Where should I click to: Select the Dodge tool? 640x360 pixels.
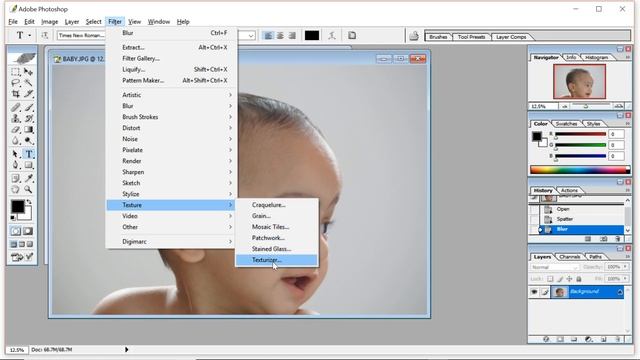pyautogui.click(x=28, y=141)
